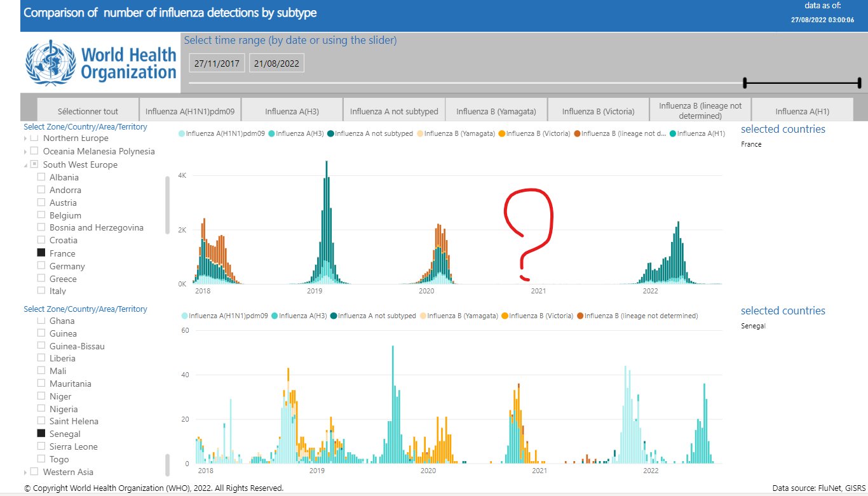Click France label under selected countries
868x496 pixels.
pyautogui.click(x=751, y=144)
